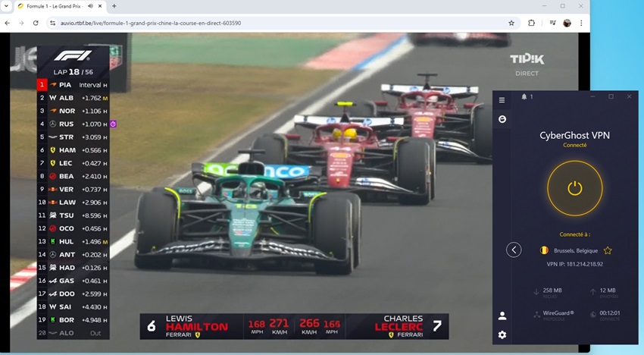The image size is (644, 355).
Task: Click the HAD row in standings
Action: 73,268
